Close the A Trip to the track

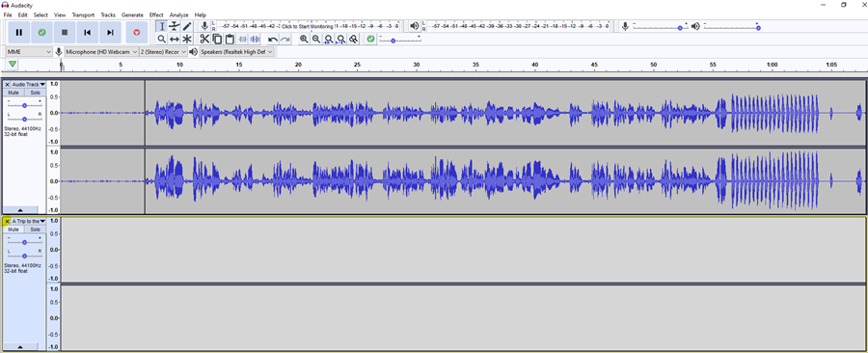point(7,221)
